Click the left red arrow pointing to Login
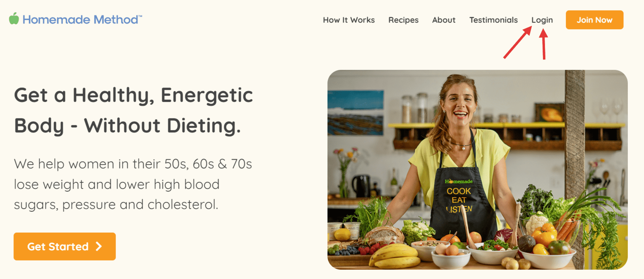This screenshot has height=279, width=644. pyautogui.click(x=518, y=42)
